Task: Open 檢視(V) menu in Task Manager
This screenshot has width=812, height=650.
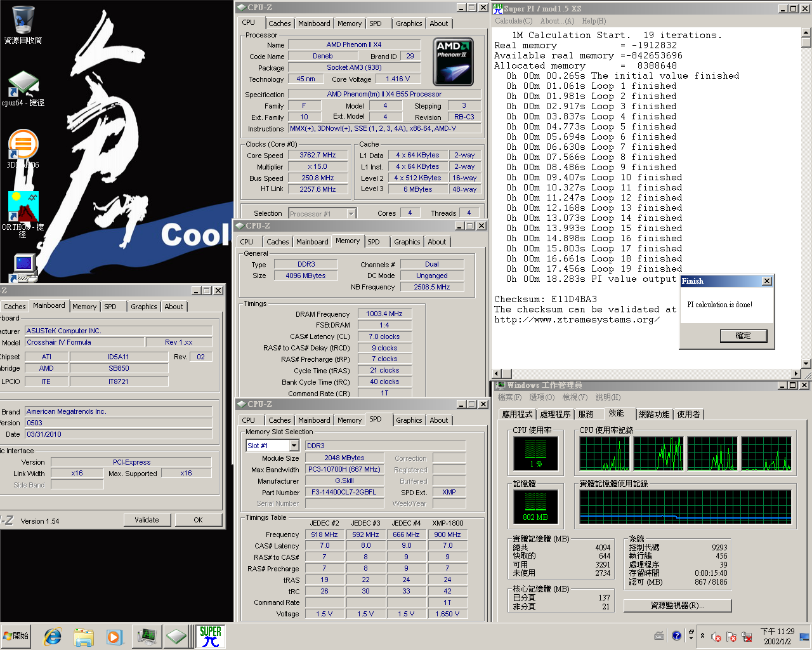Action: point(575,397)
